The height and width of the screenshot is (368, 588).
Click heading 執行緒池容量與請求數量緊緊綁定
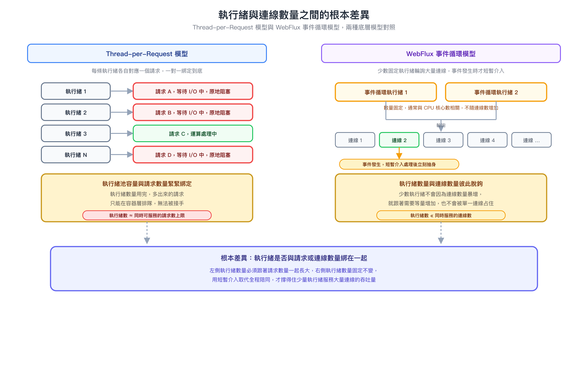click(147, 184)
